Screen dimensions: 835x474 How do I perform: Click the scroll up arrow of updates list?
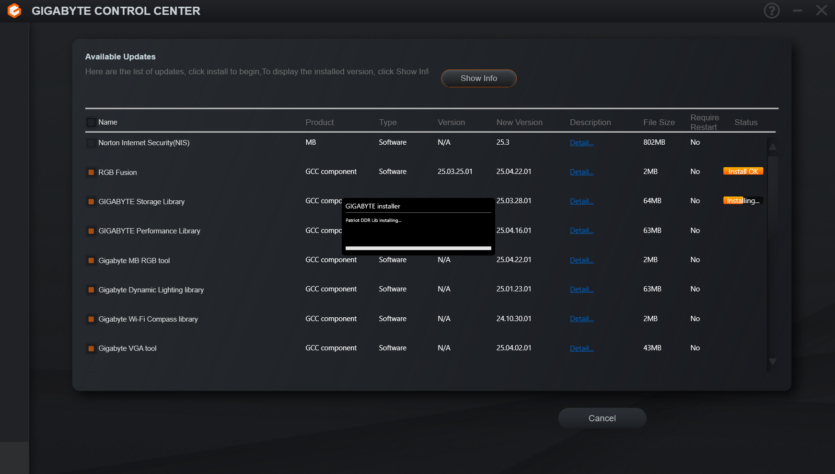[x=772, y=146]
